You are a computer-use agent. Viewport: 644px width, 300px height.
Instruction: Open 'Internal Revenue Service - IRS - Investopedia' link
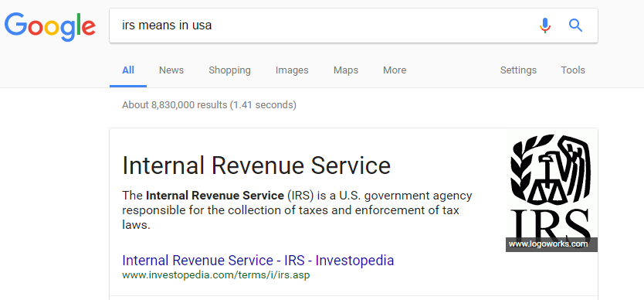tap(258, 261)
